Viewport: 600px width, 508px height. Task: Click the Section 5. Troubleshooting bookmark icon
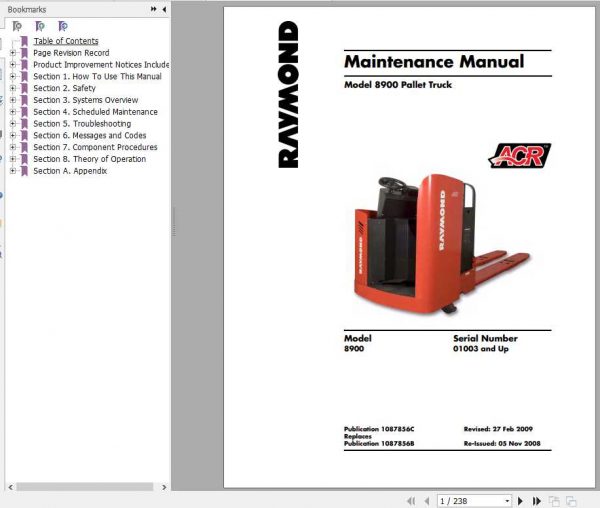(24, 124)
